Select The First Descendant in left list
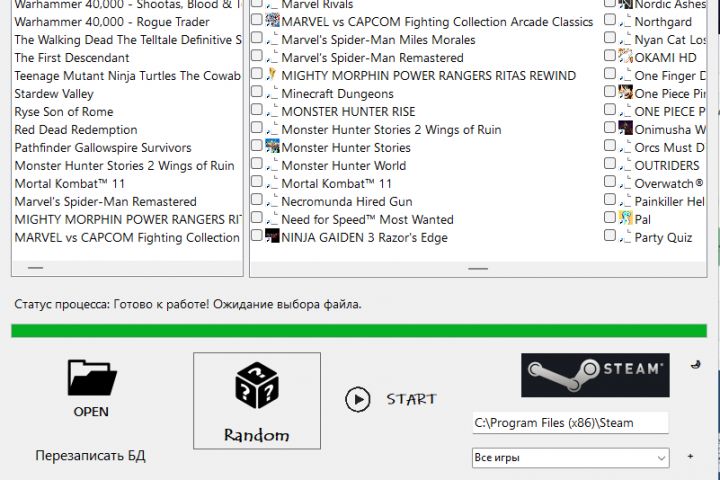 pos(72,58)
